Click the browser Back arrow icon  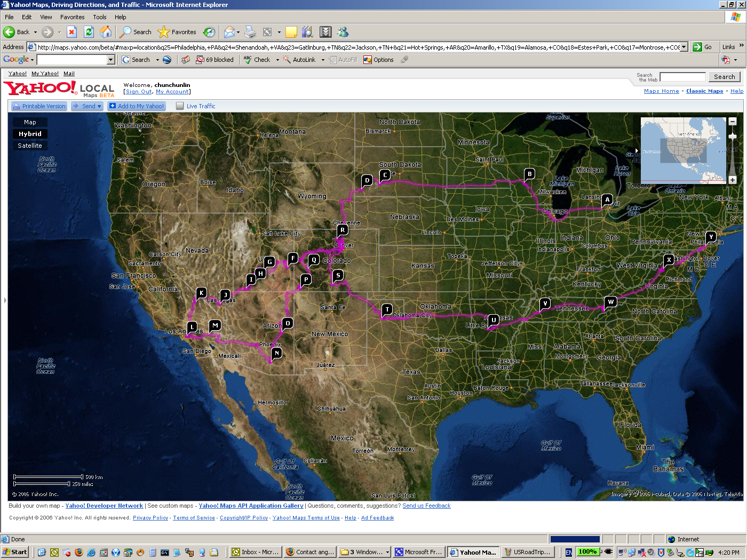tap(9, 32)
